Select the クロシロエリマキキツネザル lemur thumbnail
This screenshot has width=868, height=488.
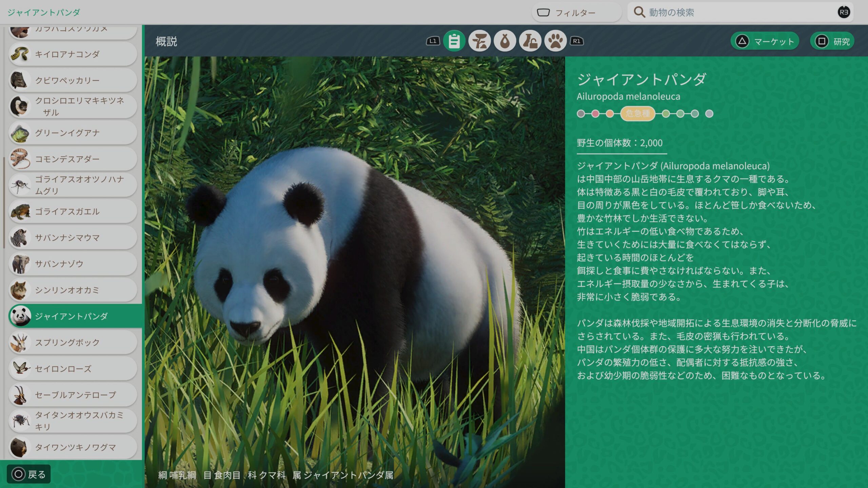pos(19,106)
